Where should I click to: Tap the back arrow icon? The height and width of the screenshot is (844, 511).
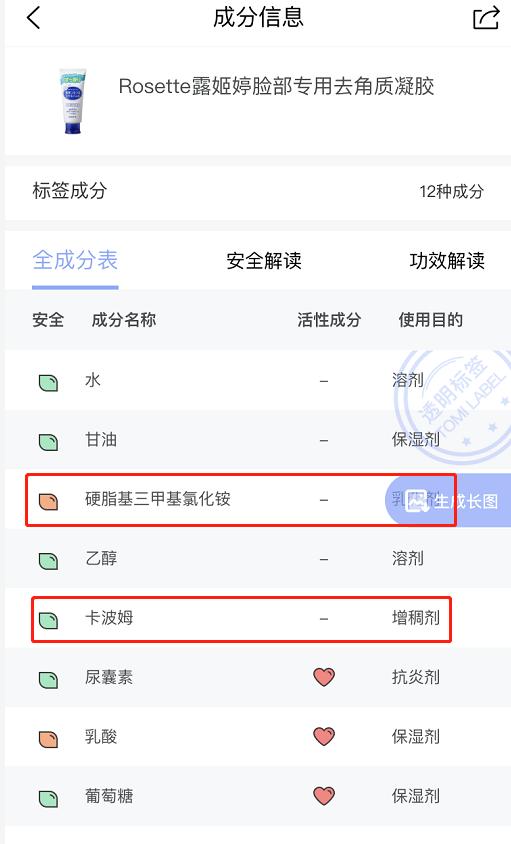point(34,18)
